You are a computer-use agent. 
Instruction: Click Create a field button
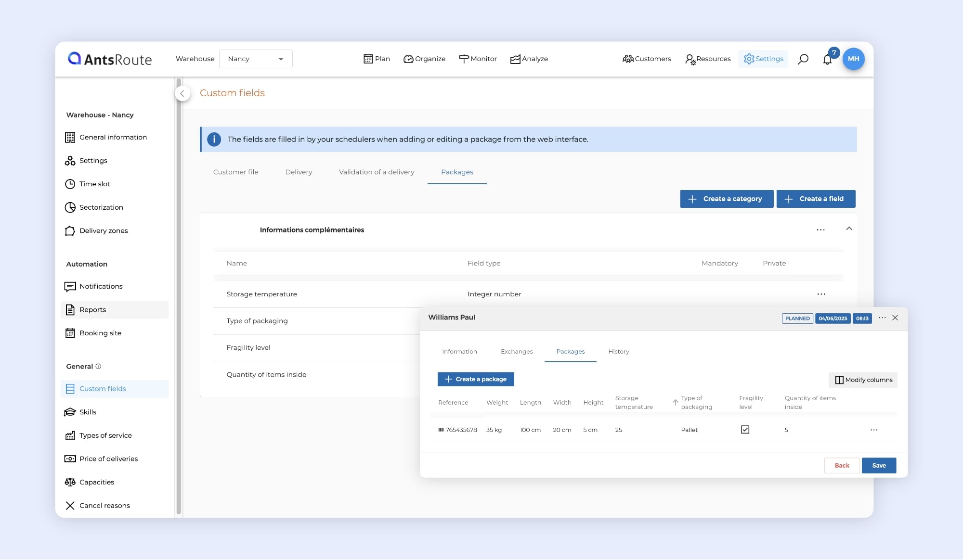[816, 199]
